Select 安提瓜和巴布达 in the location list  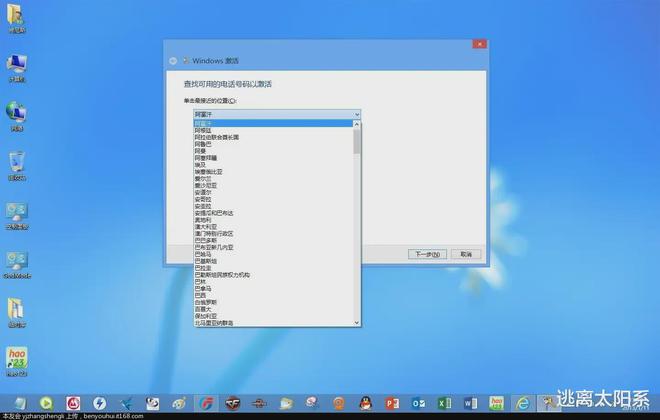coord(273,213)
